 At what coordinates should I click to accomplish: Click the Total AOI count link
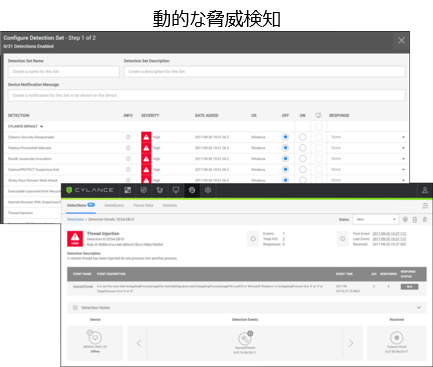(x=284, y=239)
